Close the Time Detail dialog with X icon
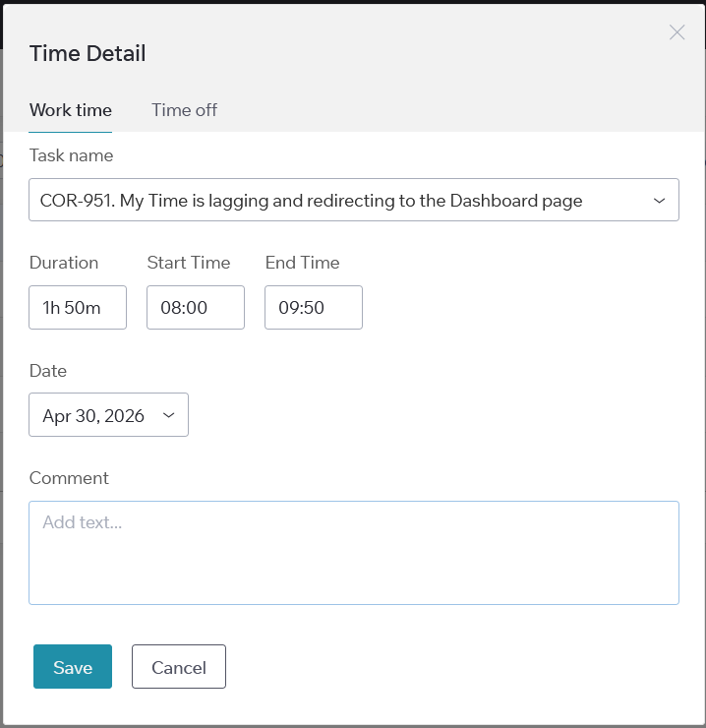Image resolution: width=706 pixels, height=728 pixels. [677, 32]
